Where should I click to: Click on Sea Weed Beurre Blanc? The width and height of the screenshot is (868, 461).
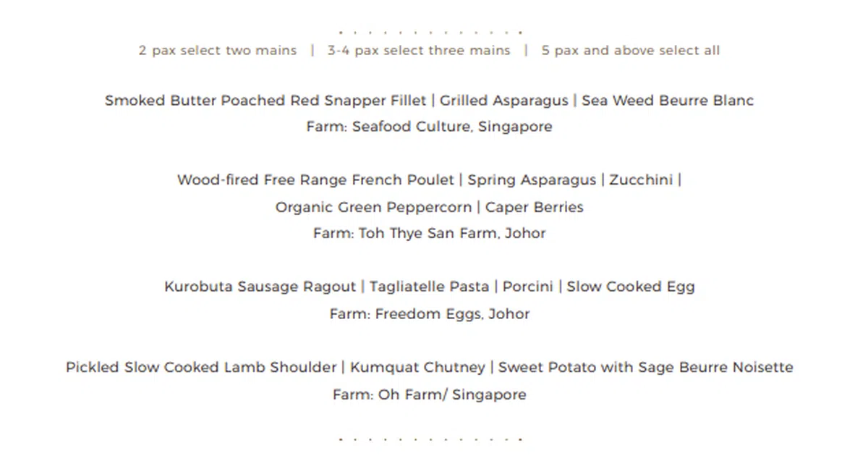pyautogui.click(x=668, y=101)
